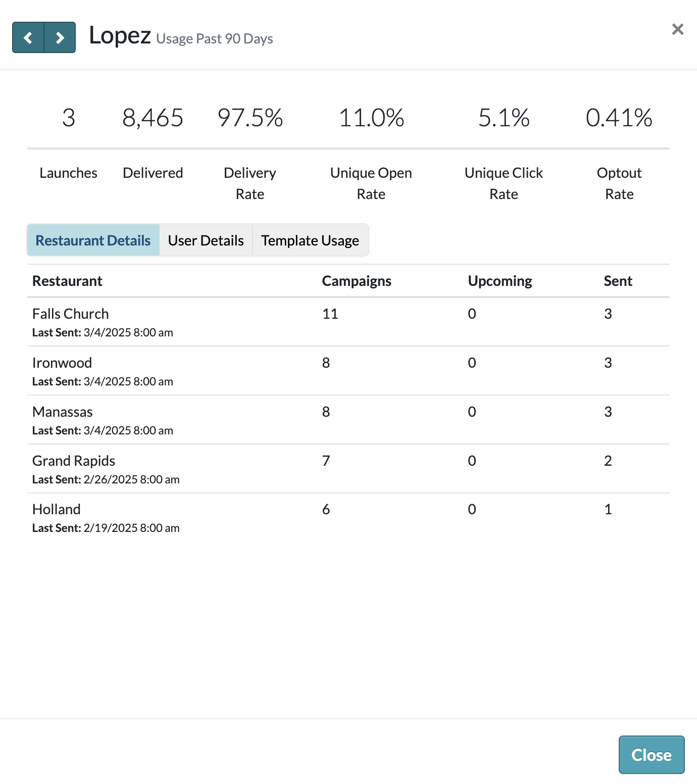The height and width of the screenshot is (784, 697).
Task: Select the Falls Church restaurant row
Action: pyautogui.click(x=349, y=322)
